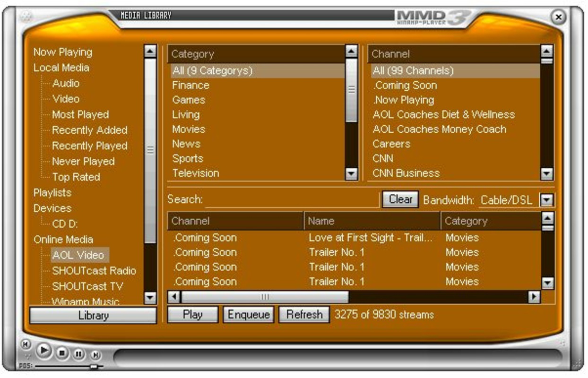Viewport: 588px width, 378px height.
Task: Click the Winamp snowflake logo icon
Action: click(27, 16)
